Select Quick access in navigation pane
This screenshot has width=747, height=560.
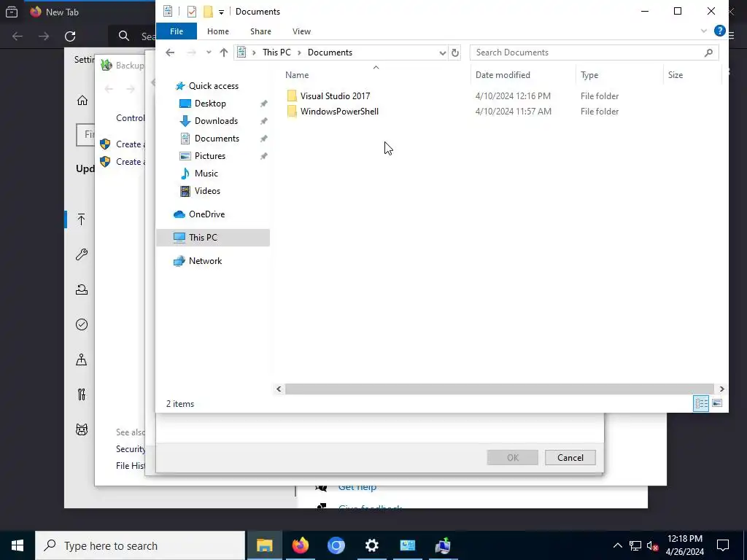pyautogui.click(x=214, y=86)
